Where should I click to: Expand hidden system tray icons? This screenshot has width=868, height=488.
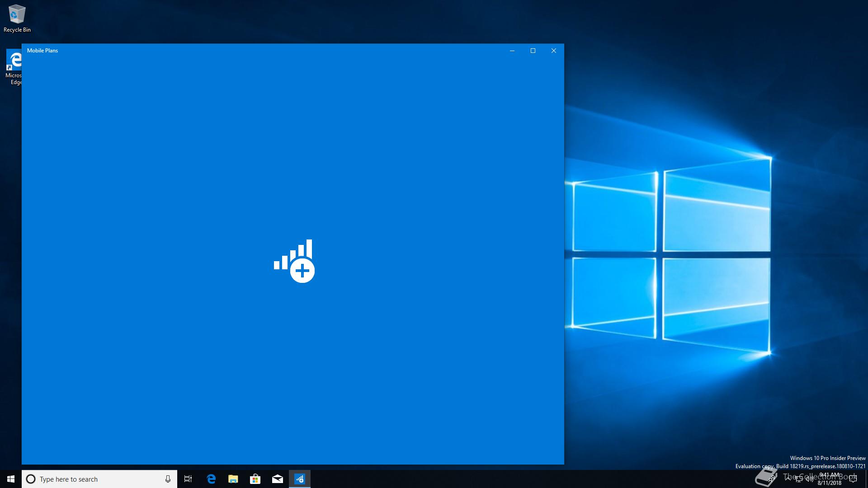788,479
